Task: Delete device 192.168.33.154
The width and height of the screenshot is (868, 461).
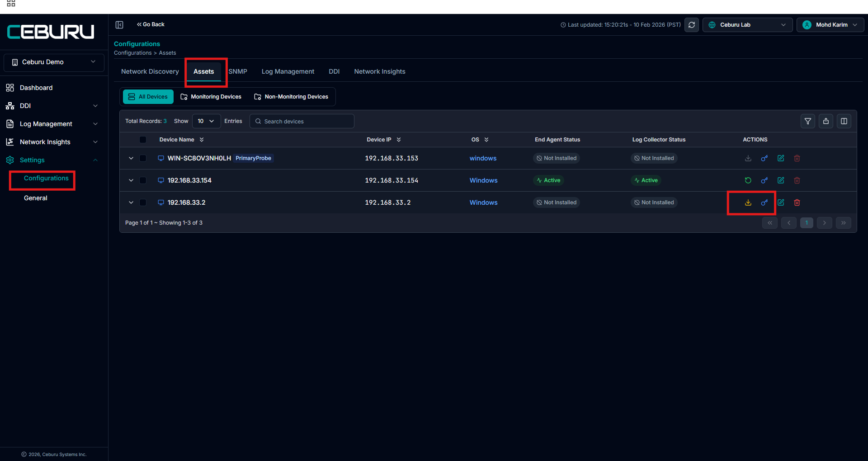Action: tap(797, 180)
